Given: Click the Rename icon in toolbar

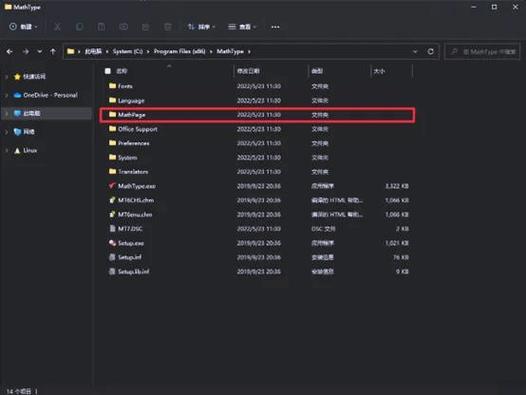Looking at the screenshot, I should coord(123,27).
